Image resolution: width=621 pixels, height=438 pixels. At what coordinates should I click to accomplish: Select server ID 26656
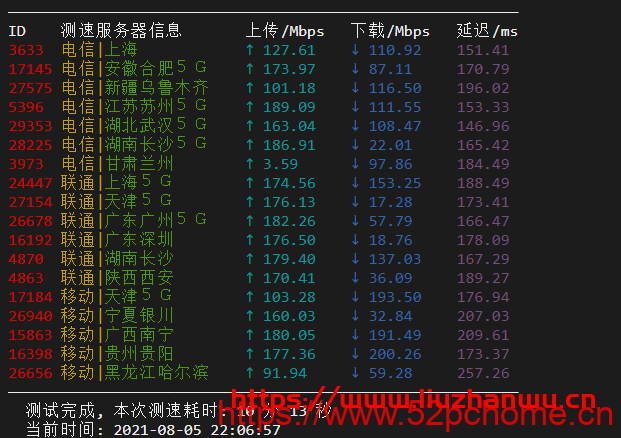point(30,373)
